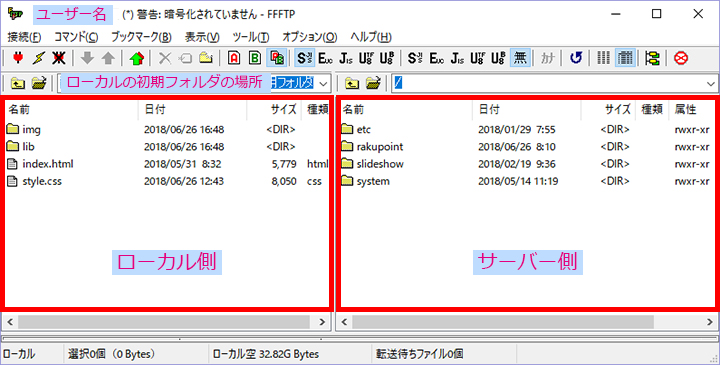Expand the local folder path dropdown

[323, 84]
